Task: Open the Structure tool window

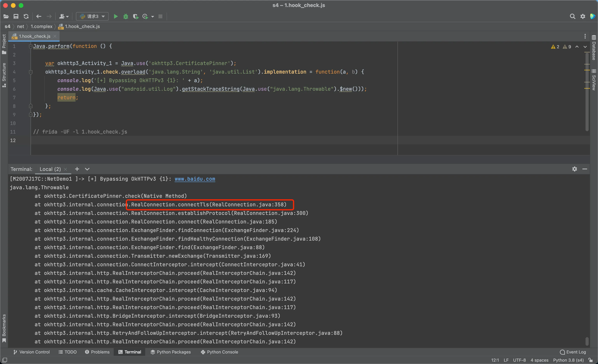Action: 4,75
